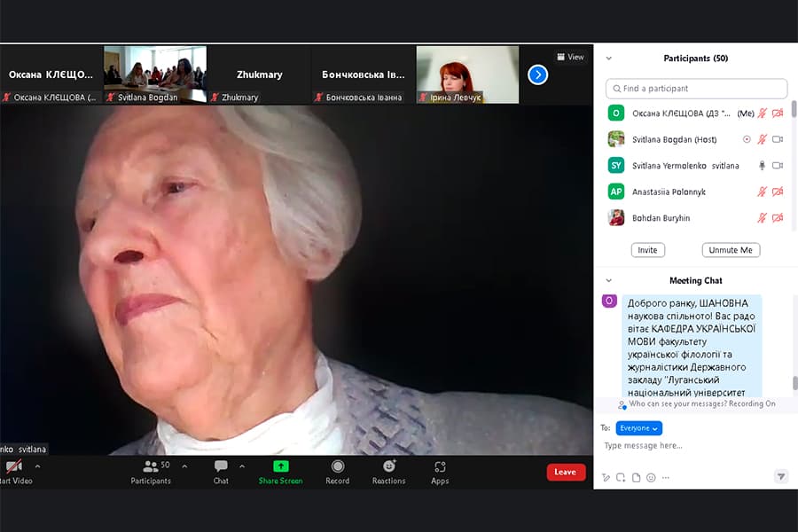The width and height of the screenshot is (798, 532).
Task: Click the send message arrow button
Action: 780,477
